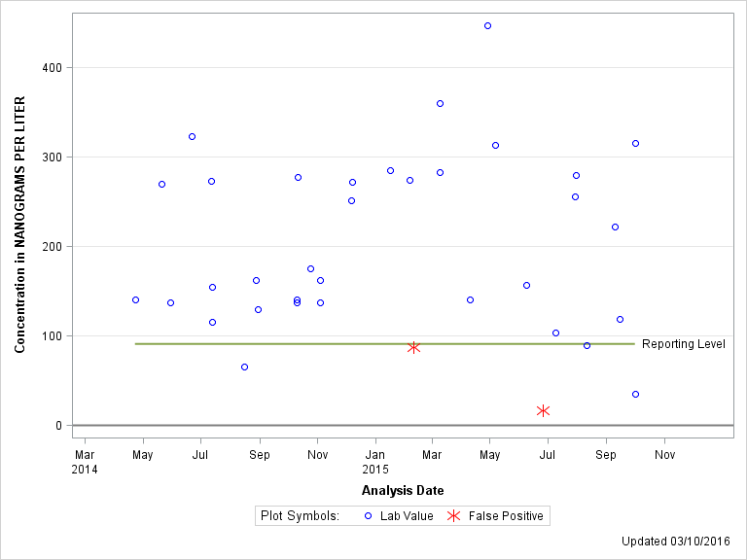
Task: Click the red False Positive asterisk in the legend
Action: pyautogui.click(x=453, y=516)
